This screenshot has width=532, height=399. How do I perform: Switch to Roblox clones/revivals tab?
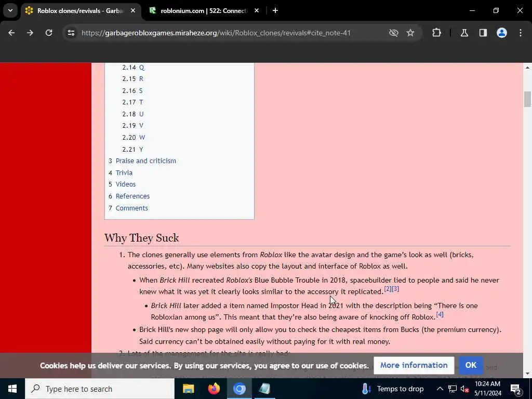[x=79, y=11]
